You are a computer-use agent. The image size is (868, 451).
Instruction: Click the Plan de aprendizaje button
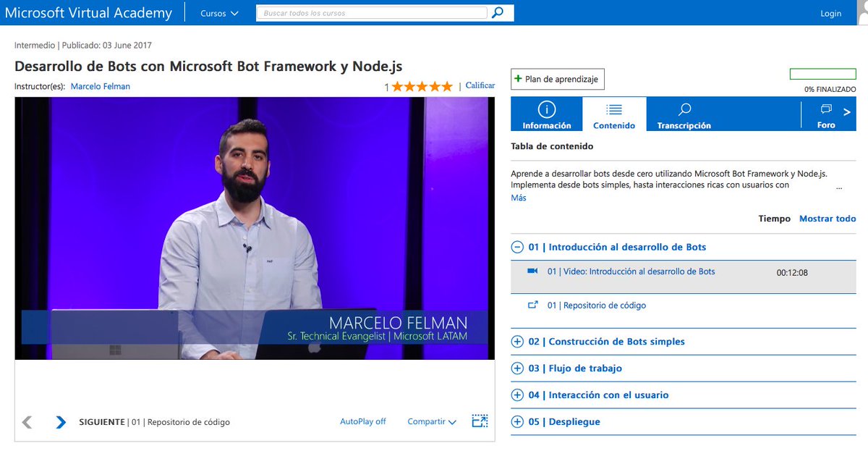pyautogui.click(x=558, y=79)
